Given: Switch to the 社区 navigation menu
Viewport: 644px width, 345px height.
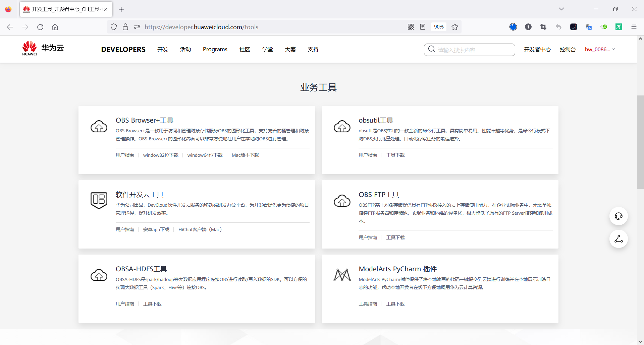Looking at the screenshot, I should (x=245, y=49).
